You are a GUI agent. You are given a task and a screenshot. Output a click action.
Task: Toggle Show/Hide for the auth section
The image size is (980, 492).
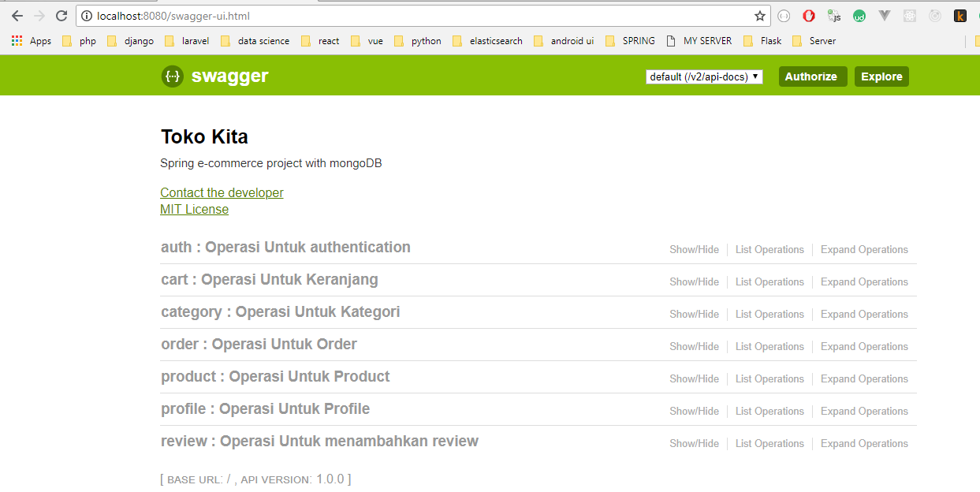tap(694, 249)
